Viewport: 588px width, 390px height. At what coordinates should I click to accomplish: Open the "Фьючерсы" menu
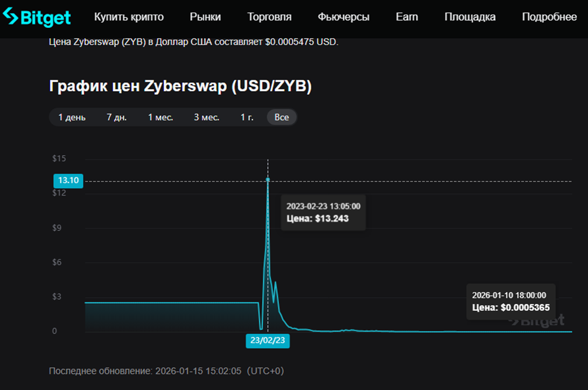(x=344, y=17)
